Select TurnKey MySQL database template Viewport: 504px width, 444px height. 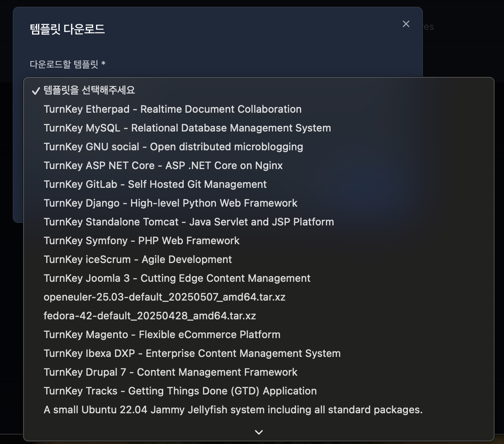click(x=187, y=128)
